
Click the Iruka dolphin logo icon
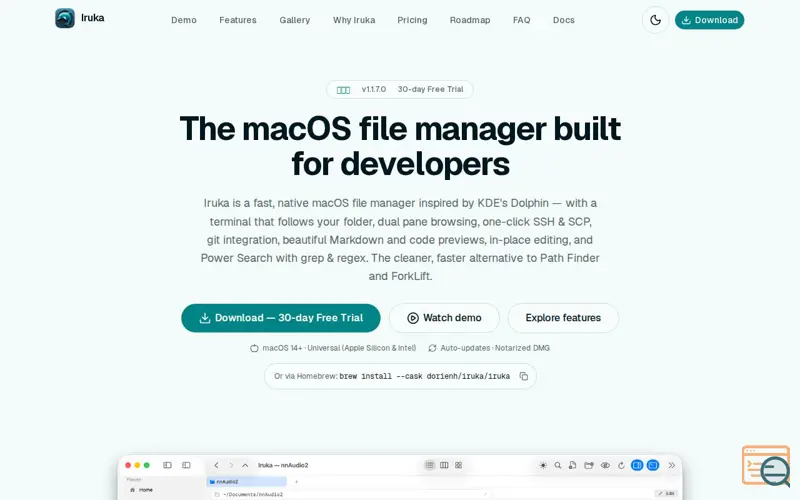(65, 18)
